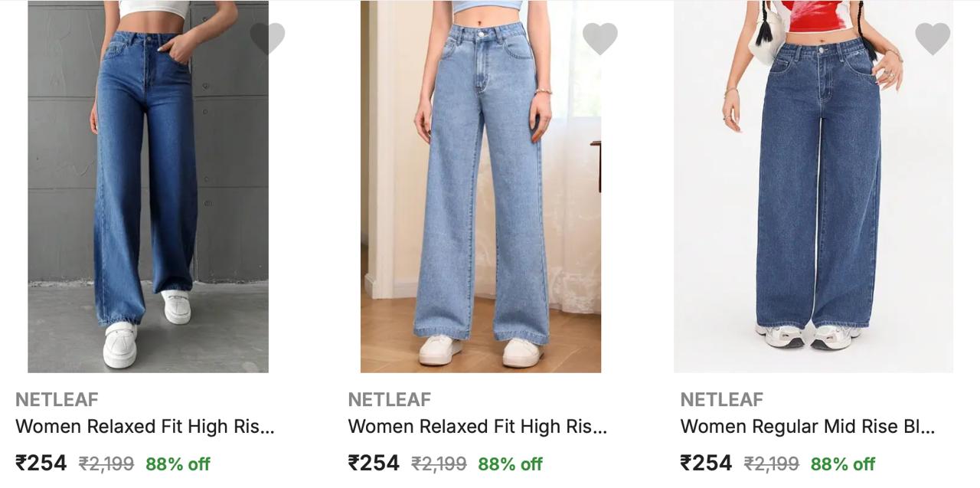Viewport: 980px width, 488px height.
Task: Select NETLEAF brand under mid rise jeans
Action: click(x=721, y=399)
